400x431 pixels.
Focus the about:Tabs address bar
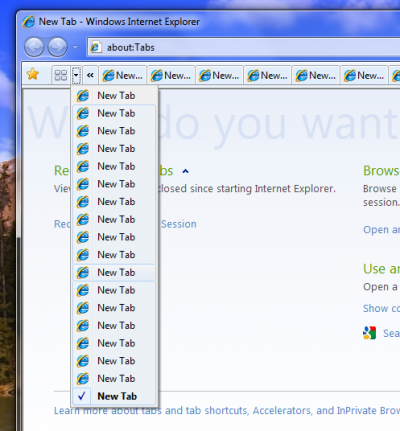[x=243, y=47]
